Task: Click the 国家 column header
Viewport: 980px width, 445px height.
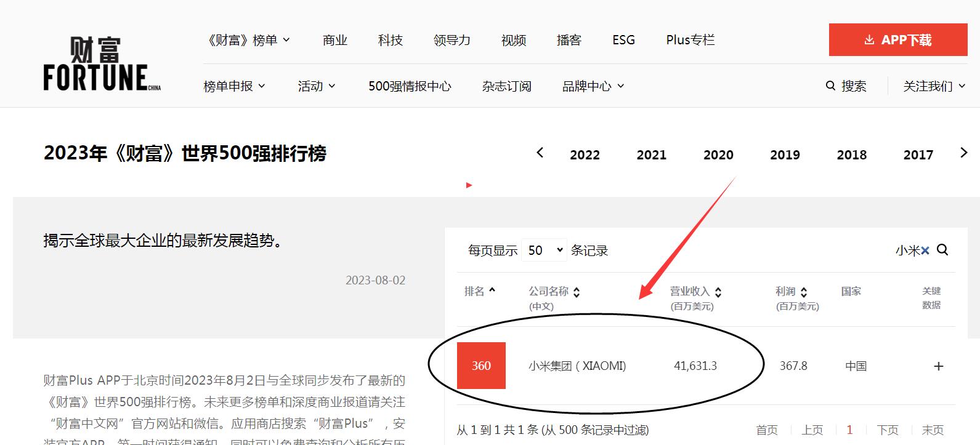Action: tap(851, 291)
